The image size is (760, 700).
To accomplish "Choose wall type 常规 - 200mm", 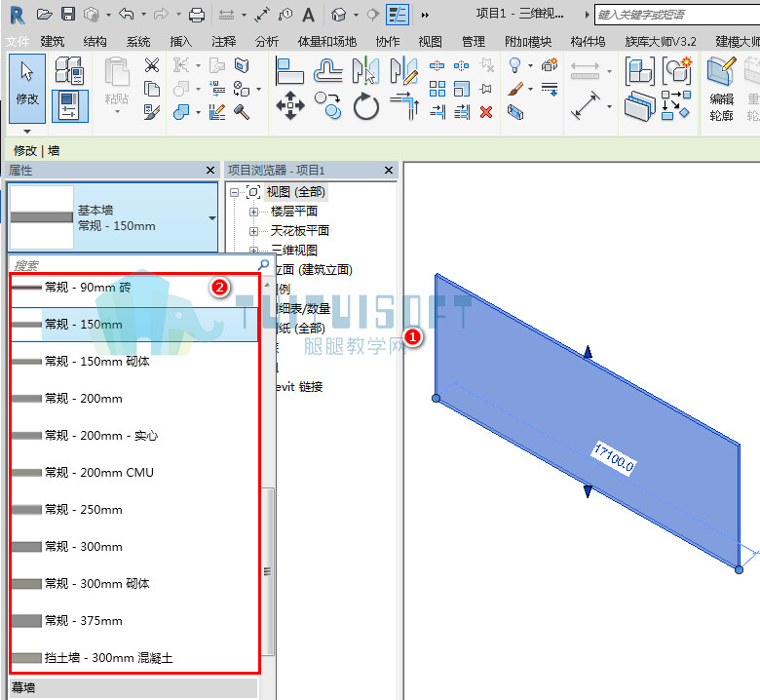I will click(x=134, y=399).
